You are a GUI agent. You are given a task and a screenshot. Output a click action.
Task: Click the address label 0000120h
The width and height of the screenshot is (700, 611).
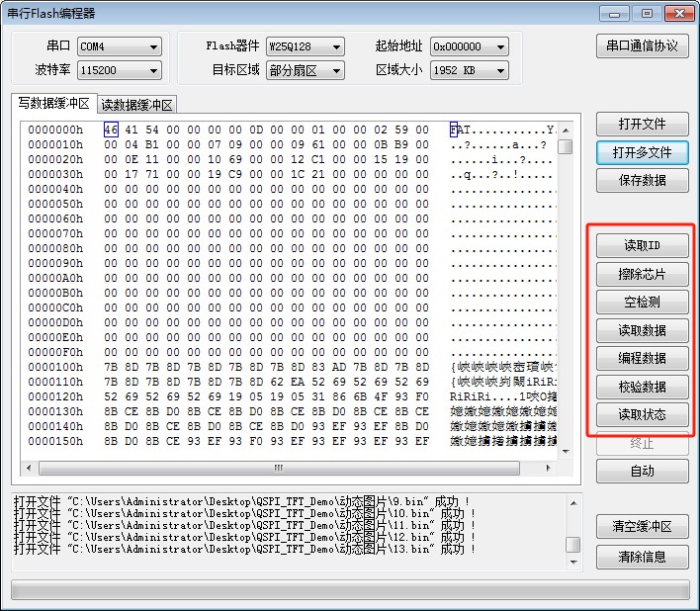point(55,396)
